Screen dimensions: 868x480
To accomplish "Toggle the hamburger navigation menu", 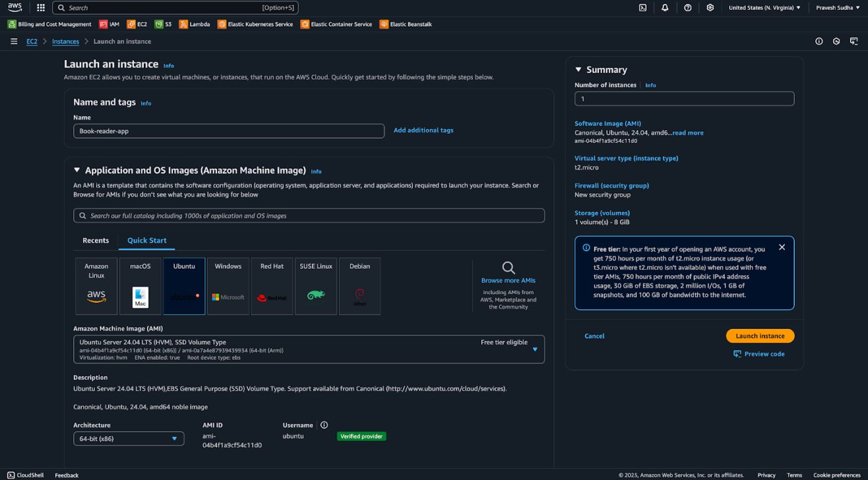I will click(14, 41).
